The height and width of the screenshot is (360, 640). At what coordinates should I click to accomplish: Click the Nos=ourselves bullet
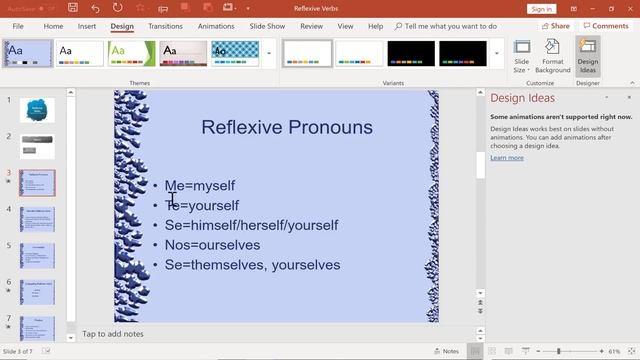tap(212, 245)
